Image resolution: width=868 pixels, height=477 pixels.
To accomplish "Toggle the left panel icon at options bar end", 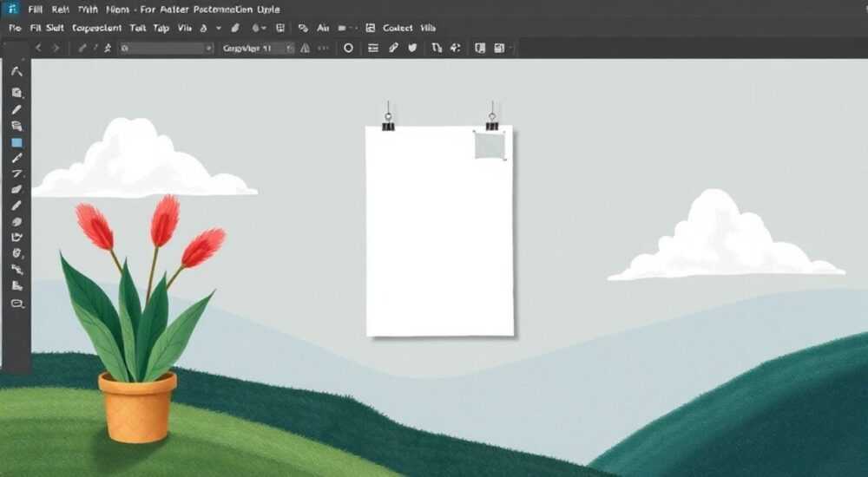I will click(x=480, y=49).
